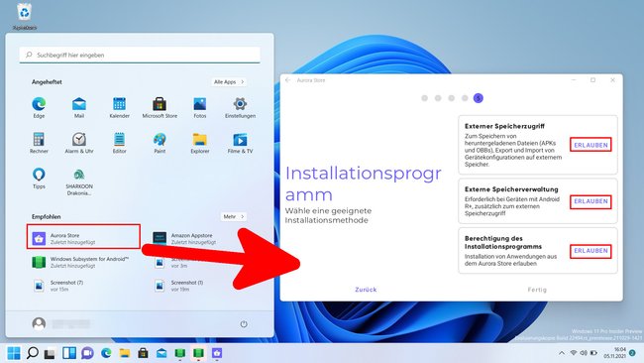
Task: Open the Widgets panel from taskbar
Action: point(69,353)
